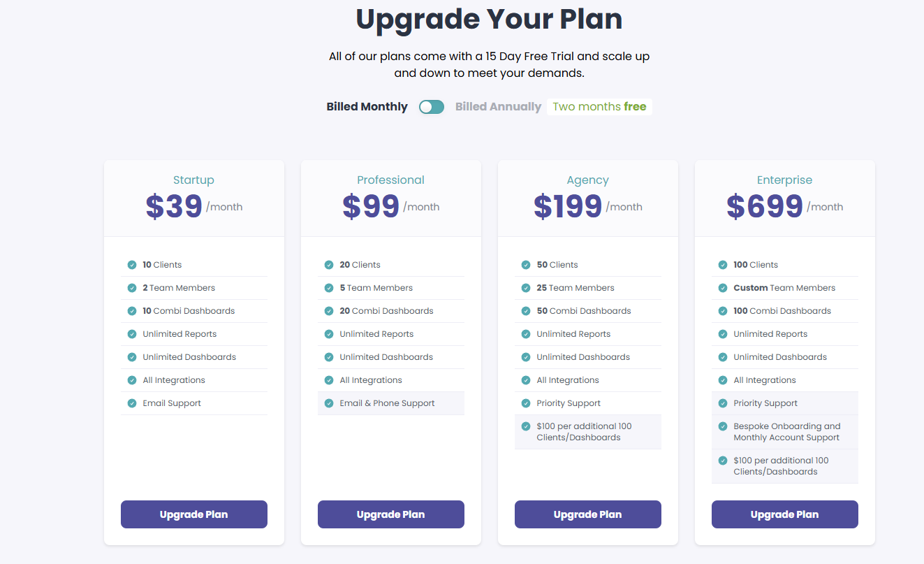
Task: Click check icon by 100 Combi Dashboards
Action: coord(723,311)
